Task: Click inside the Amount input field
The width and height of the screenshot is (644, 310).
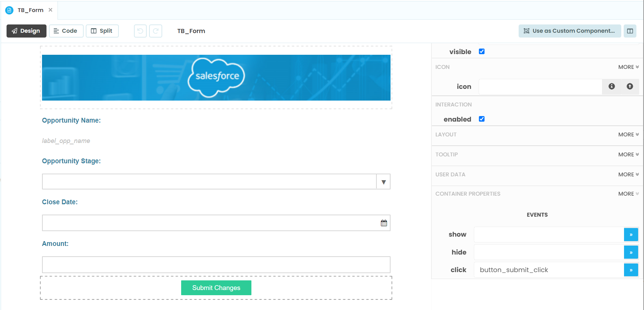Action: [x=216, y=265]
